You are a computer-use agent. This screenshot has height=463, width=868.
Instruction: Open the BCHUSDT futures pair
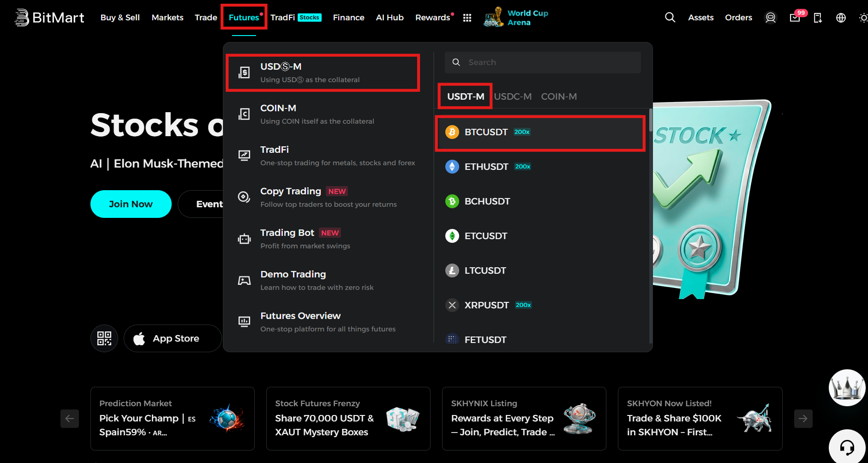coord(540,201)
